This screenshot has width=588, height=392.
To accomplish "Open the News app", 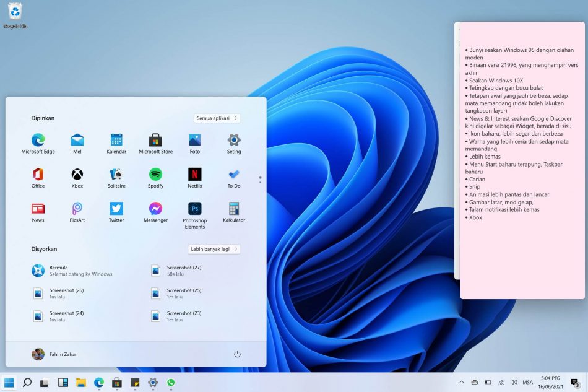I will [38, 212].
